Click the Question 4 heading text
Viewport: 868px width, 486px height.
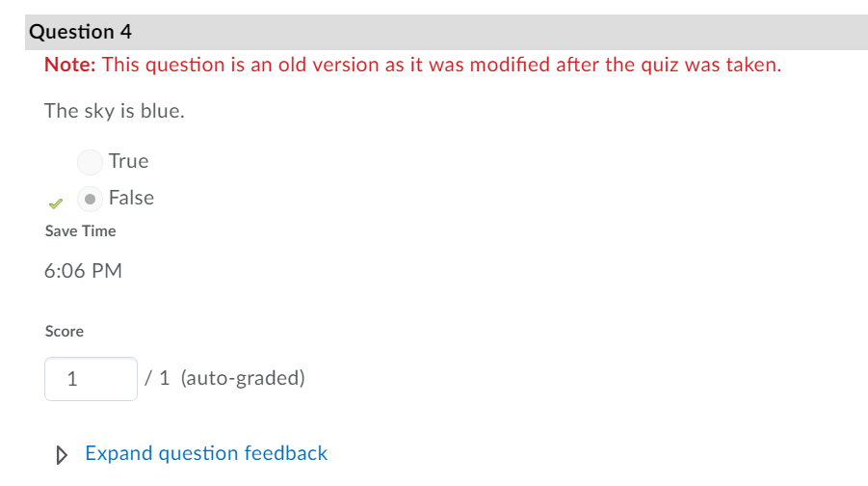point(81,32)
